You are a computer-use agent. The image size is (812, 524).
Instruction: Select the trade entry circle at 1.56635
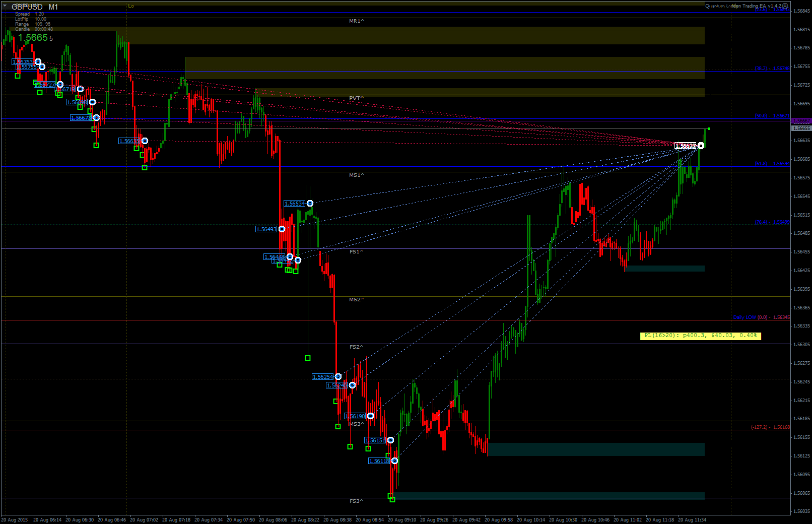(x=145, y=141)
